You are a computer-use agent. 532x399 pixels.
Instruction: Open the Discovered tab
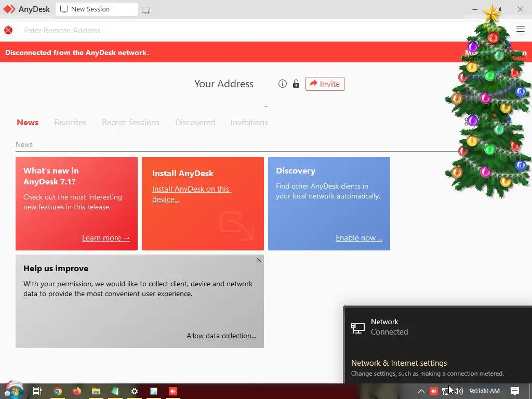[x=195, y=123]
